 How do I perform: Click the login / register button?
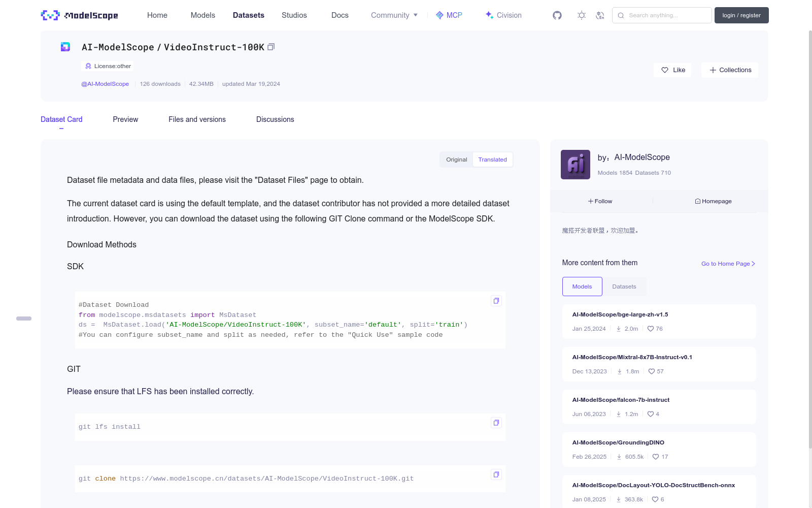click(x=741, y=15)
